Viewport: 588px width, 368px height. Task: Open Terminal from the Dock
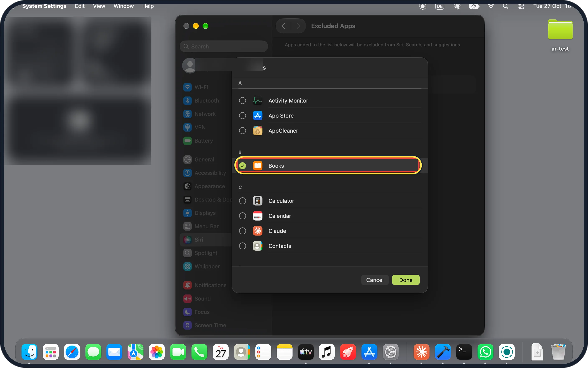tap(464, 352)
